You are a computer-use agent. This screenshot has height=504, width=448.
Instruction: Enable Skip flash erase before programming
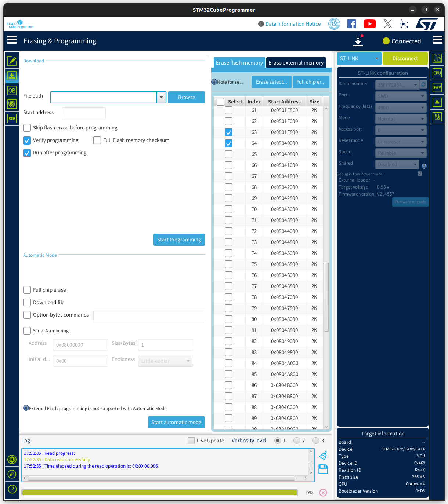27,128
